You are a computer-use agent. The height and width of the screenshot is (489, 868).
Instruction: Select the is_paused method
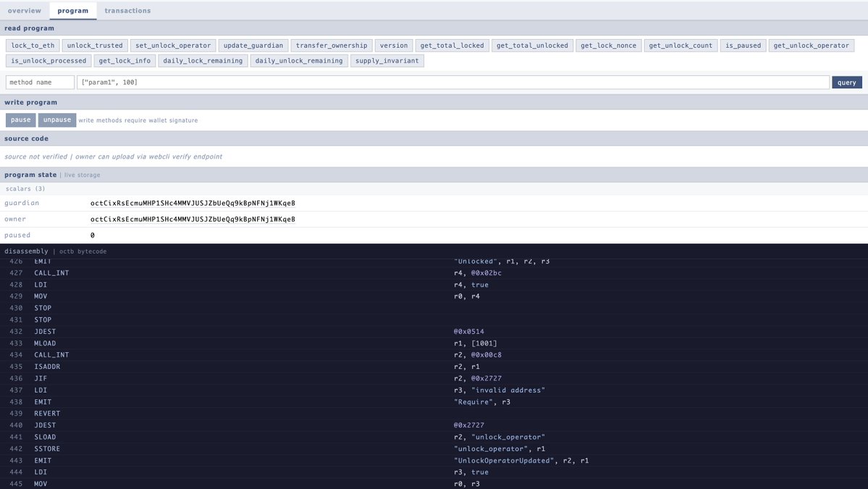(743, 46)
